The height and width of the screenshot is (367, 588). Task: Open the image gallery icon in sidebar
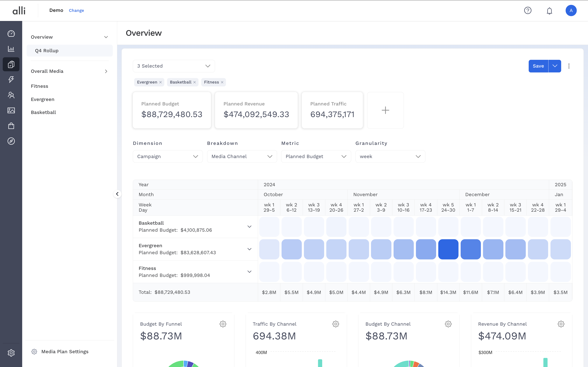pyautogui.click(x=11, y=110)
